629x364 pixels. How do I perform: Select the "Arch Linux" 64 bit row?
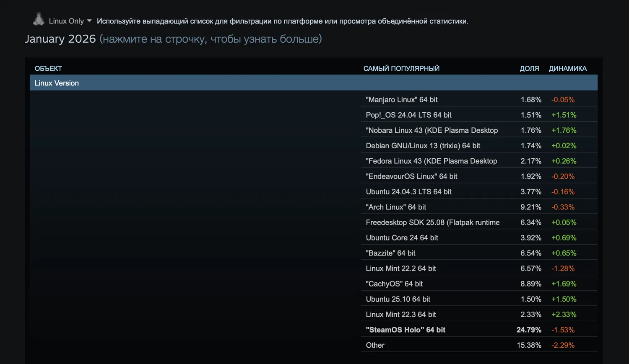pyautogui.click(x=396, y=207)
